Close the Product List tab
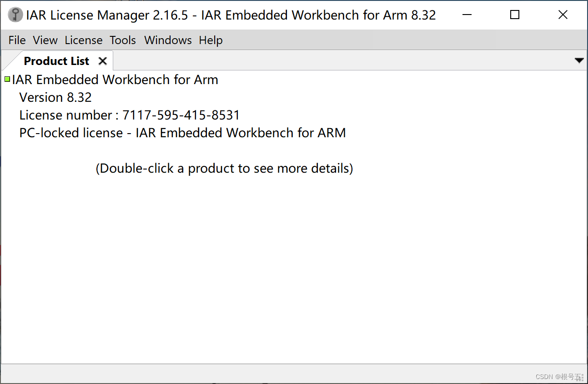Screen dimensions: 588x384 (x=103, y=61)
